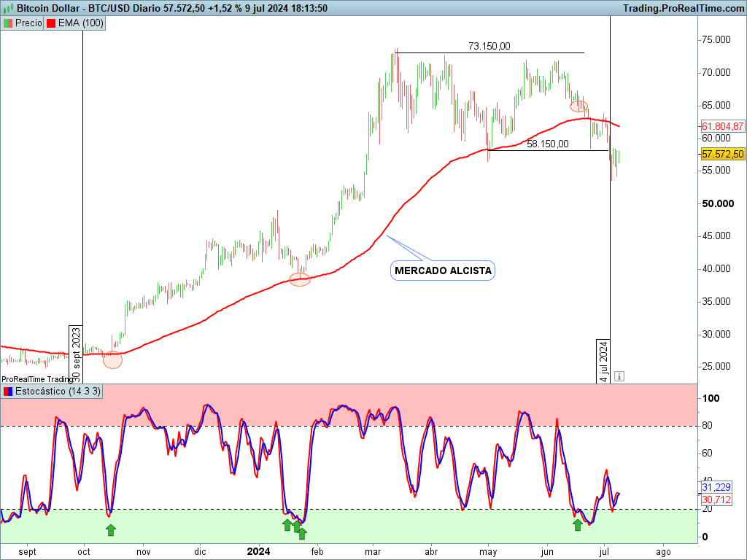Screen dimensions: 747x560
Task: Click the 58.150,00 support line label
Action: pos(548,144)
